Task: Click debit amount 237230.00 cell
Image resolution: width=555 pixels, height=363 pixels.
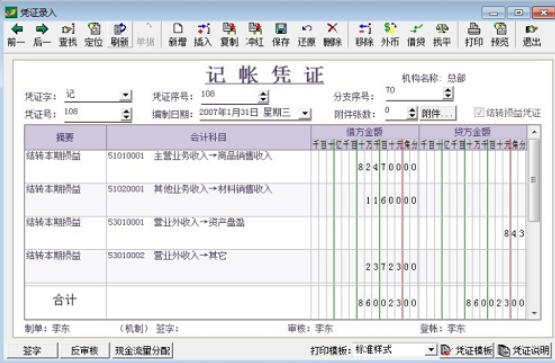Action: [365, 266]
